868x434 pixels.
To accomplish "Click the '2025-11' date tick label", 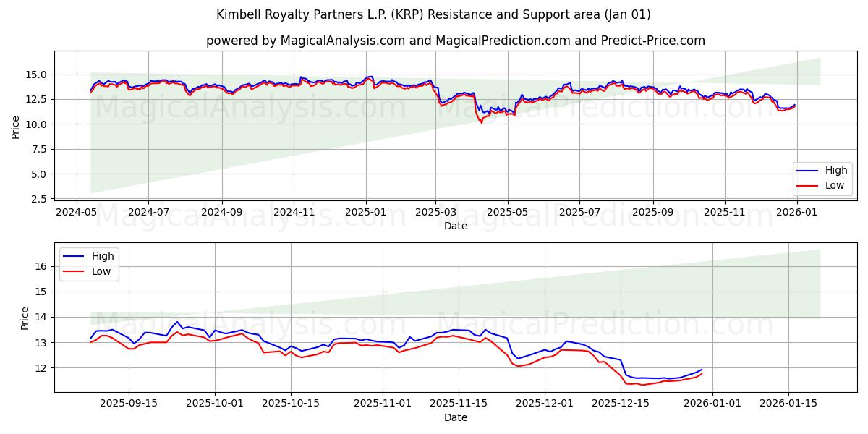I will [x=726, y=212].
